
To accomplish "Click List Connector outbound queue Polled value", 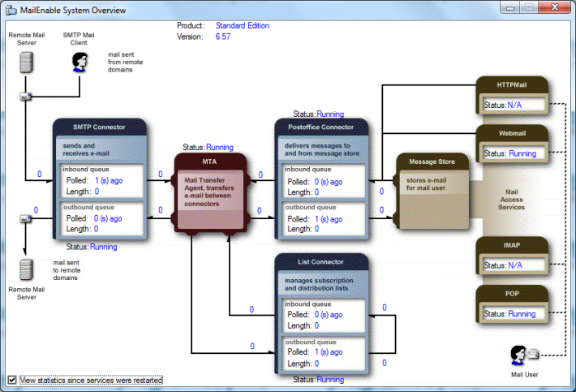I will 329,352.
